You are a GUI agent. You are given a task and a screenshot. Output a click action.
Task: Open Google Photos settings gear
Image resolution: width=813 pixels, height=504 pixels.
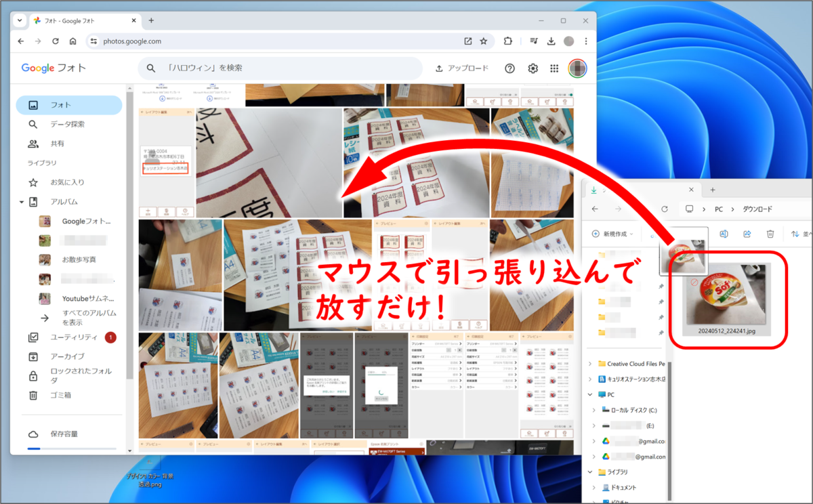click(x=533, y=68)
